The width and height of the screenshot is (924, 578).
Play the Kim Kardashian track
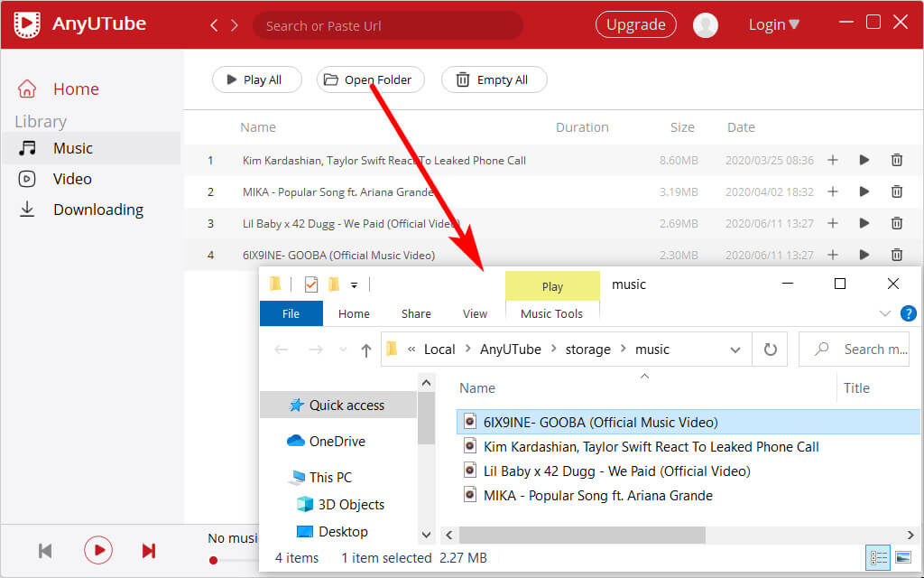864,160
